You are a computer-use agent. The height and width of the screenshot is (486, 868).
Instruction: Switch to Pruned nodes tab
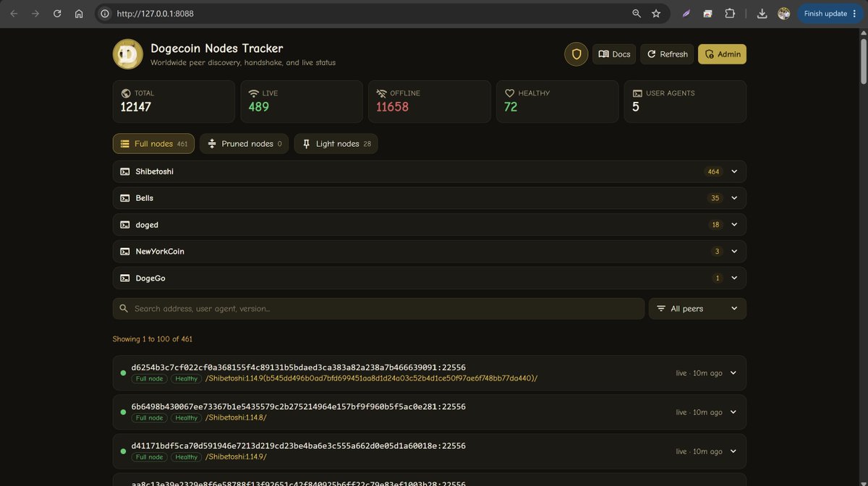tap(244, 144)
